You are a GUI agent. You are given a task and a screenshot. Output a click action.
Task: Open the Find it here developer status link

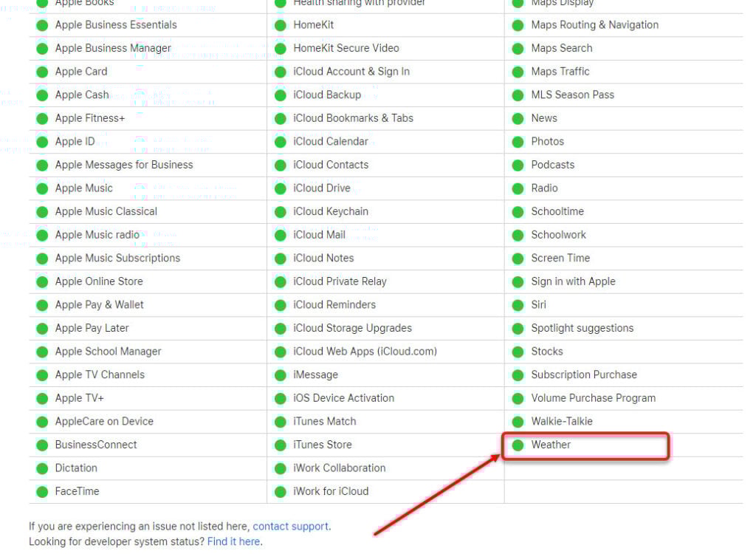pos(233,541)
